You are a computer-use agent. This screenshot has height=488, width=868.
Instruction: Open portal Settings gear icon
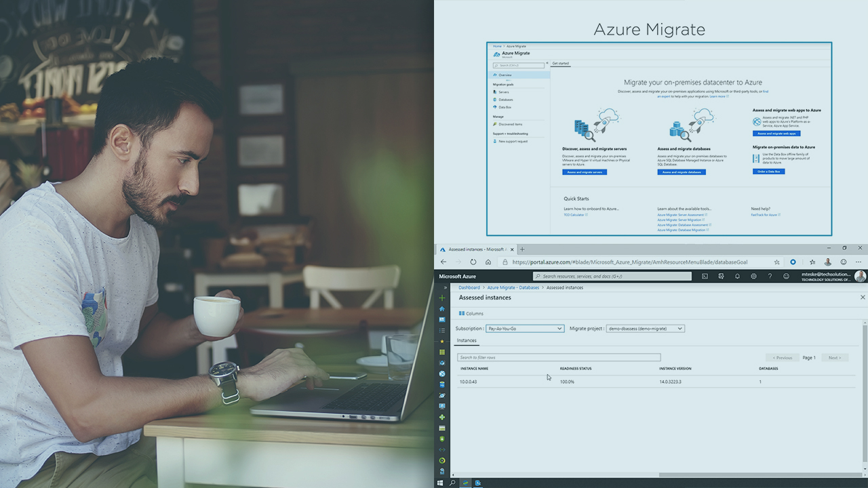pos(753,277)
